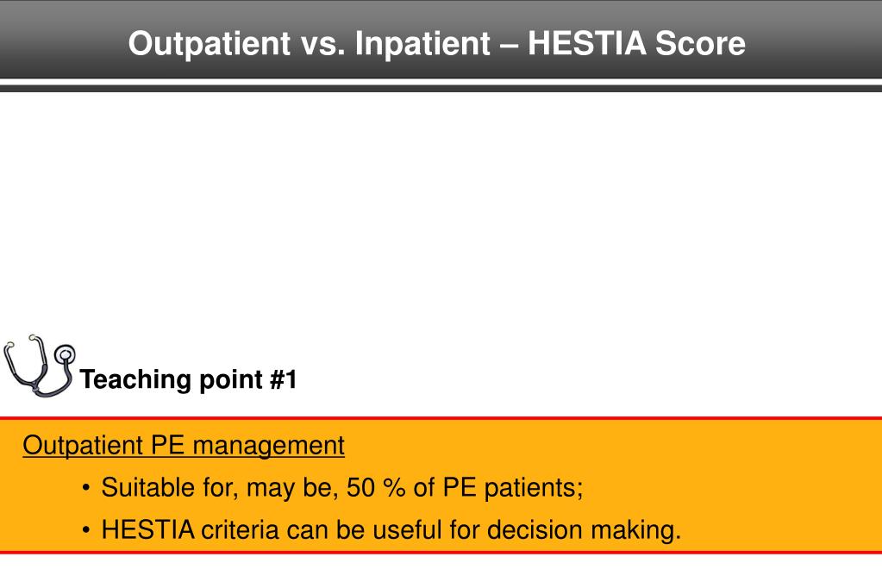Click the words decision making in the last bullet
The width and height of the screenshot is (882, 588).
(x=584, y=530)
